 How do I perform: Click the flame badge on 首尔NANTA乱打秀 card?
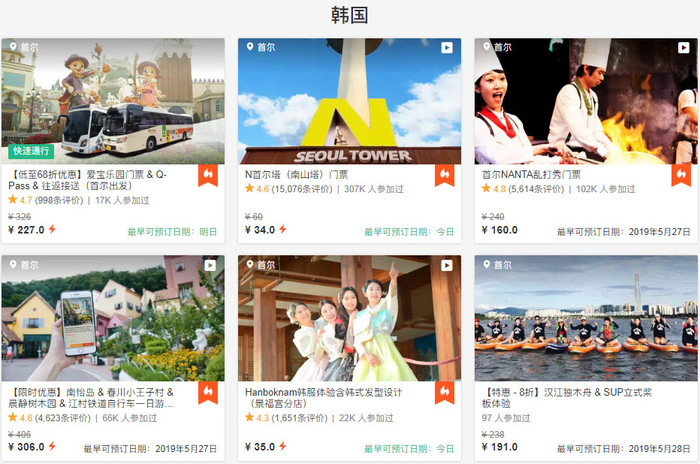681,175
